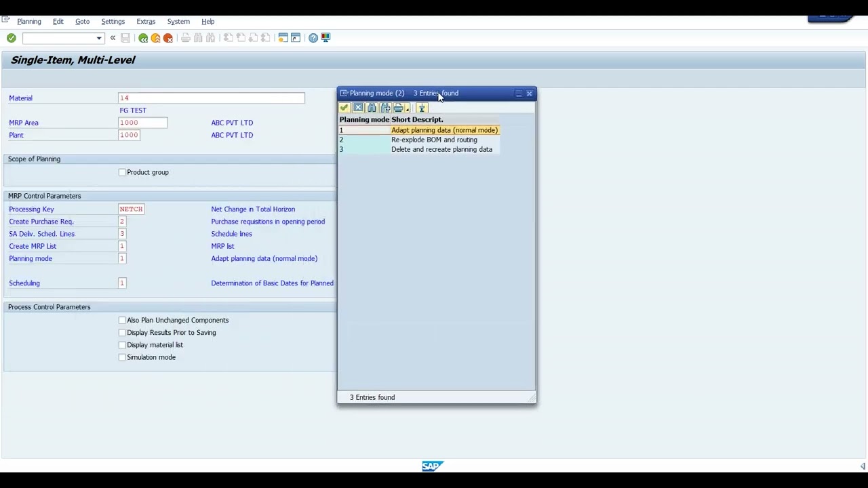Minimize the Planning mode popup

click(x=519, y=94)
